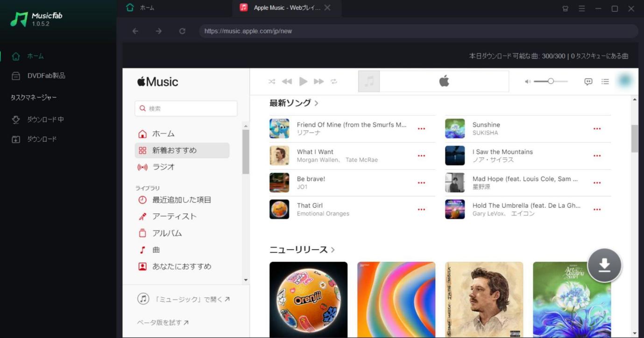Open the Morgan Wallen portrait album cover
Viewport: 644px width, 338px height.
click(484, 300)
